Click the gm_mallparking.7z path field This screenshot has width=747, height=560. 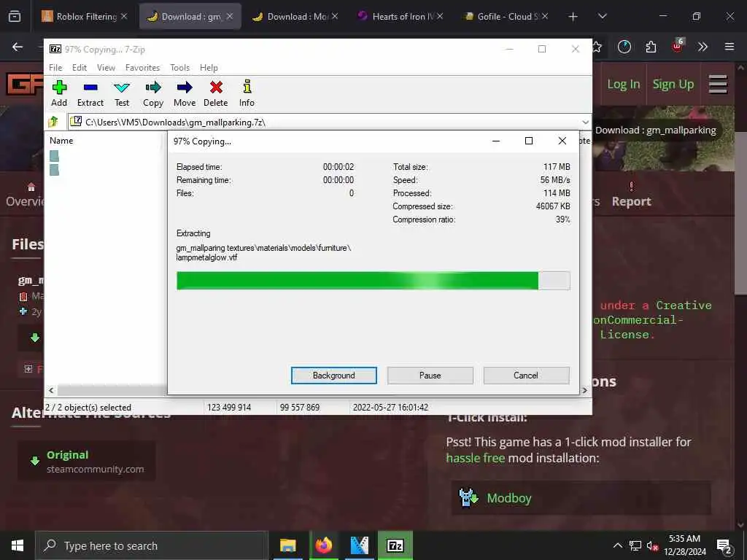(324, 122)
